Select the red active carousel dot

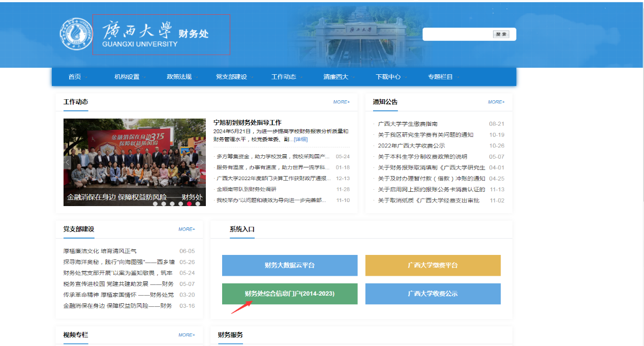(x=189, y=204)
